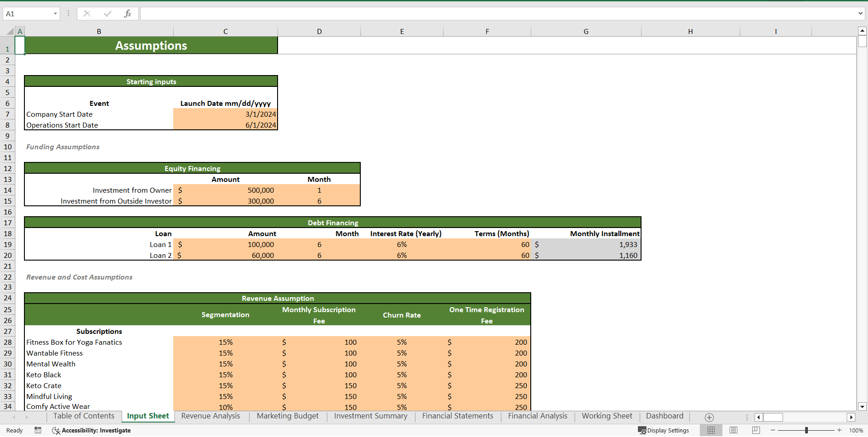Click horizontal scrollbar right arrow

[x=851, y=417]
